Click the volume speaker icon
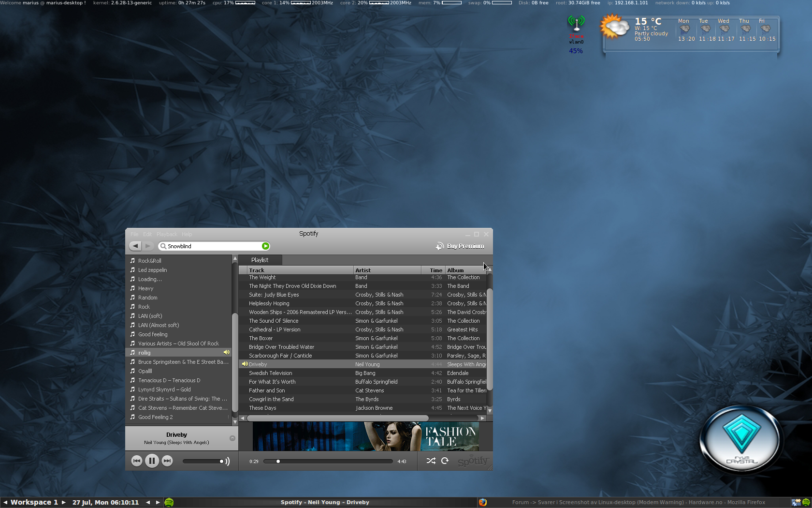812x508 pixels. tap(227, 461)
